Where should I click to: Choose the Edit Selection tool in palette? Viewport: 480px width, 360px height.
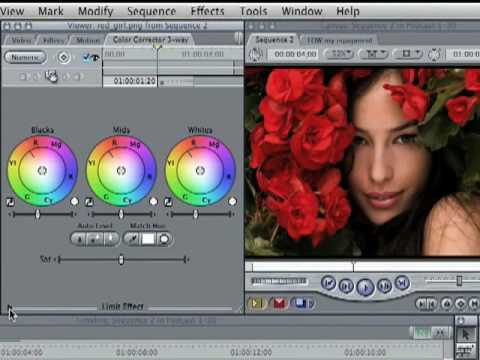466,351
